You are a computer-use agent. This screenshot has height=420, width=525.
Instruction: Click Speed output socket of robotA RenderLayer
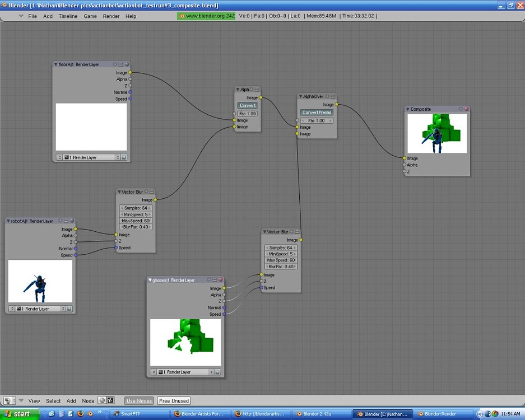[76, 255]
